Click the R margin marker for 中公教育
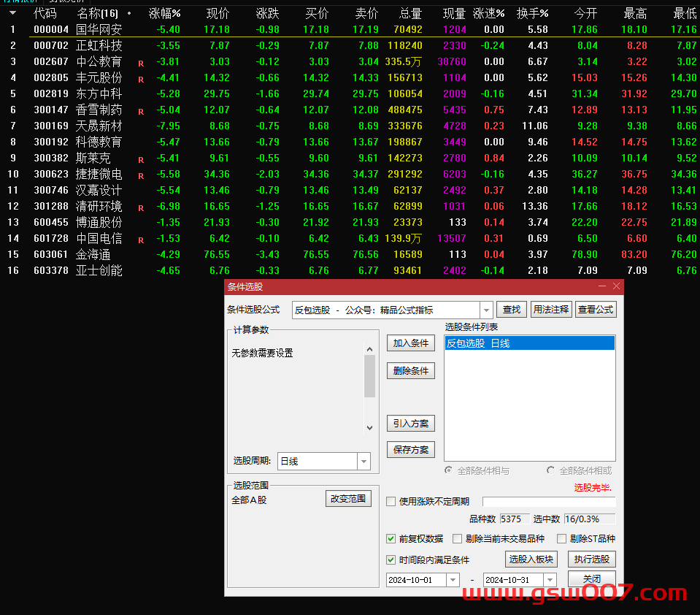 [x=141, y=64]
